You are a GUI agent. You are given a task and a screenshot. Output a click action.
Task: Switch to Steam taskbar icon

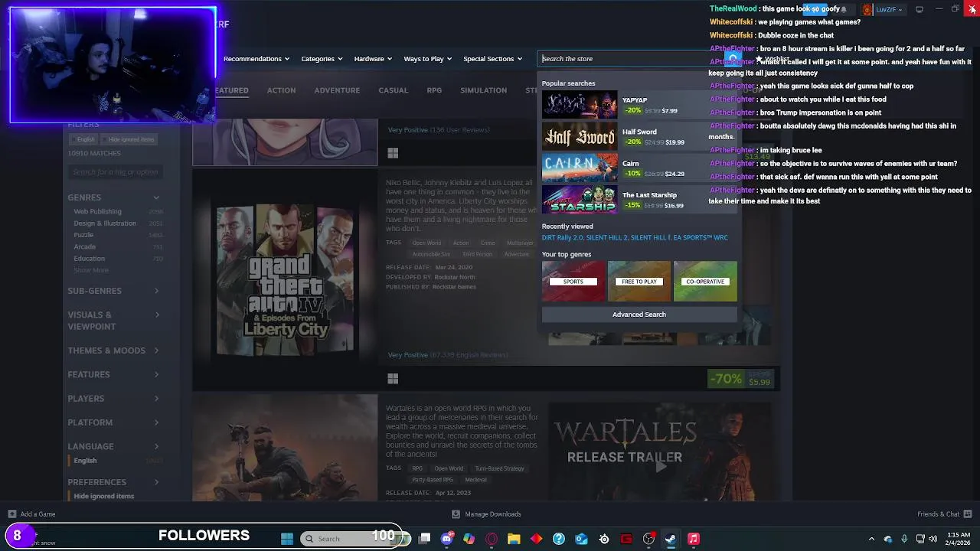(x=671, y=539)
